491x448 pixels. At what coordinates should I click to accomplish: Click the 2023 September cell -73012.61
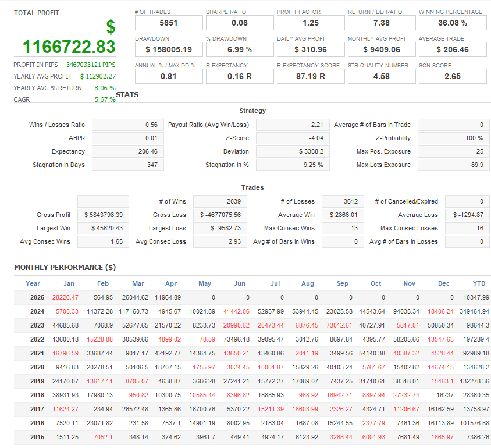click(338, 326)
